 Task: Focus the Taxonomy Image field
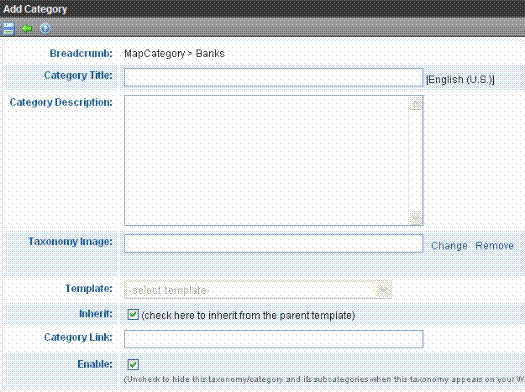point(274,243)
